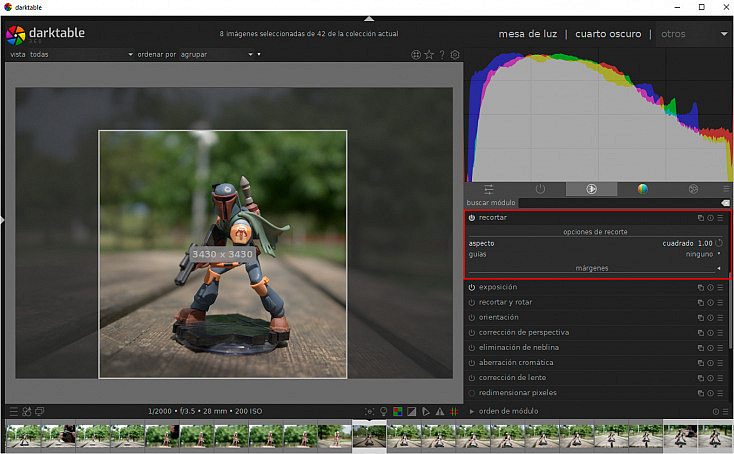This screenshot has width=734, height=454.
Task: Open presets menu of exposición
Action: pos(720,288)
